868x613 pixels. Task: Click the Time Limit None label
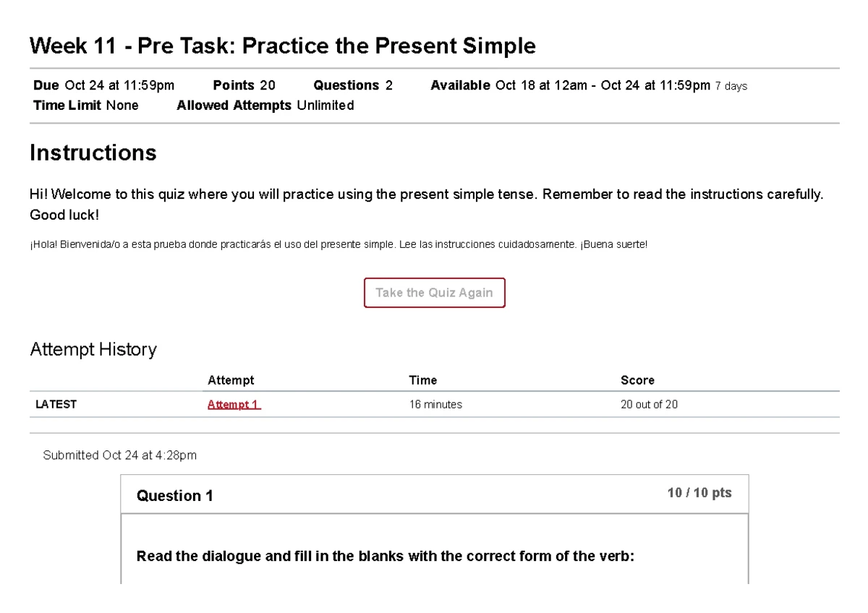point(85,105)
